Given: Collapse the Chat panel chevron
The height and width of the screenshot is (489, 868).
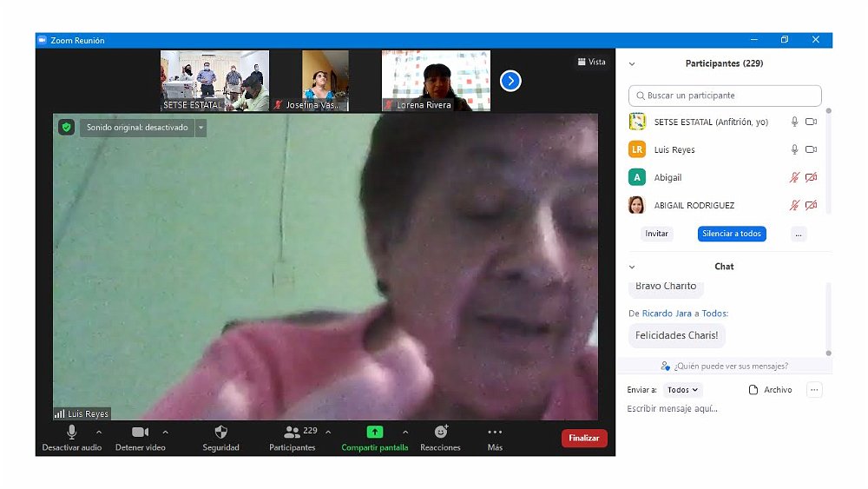Looking at the screenshot, I should click(x=632, y=267).
